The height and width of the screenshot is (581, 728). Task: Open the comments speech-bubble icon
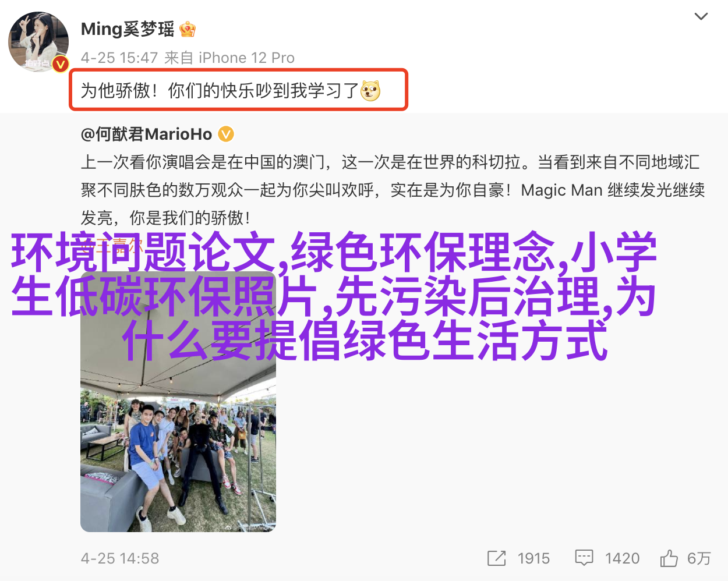(584, 558)
